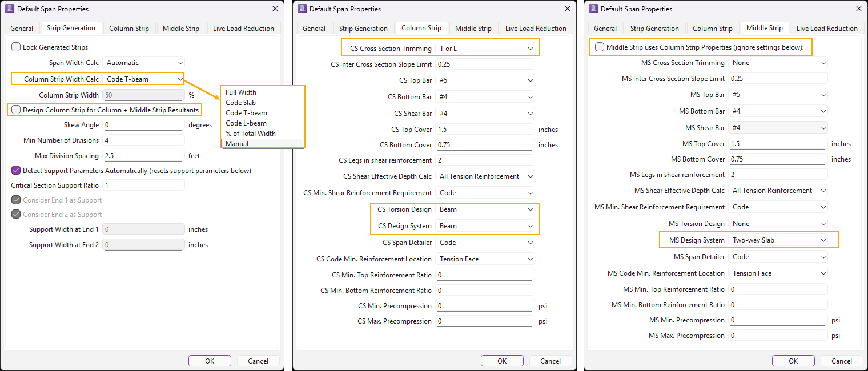
Task: Open the MS Span Detailer dropdown
Action: 778,257
